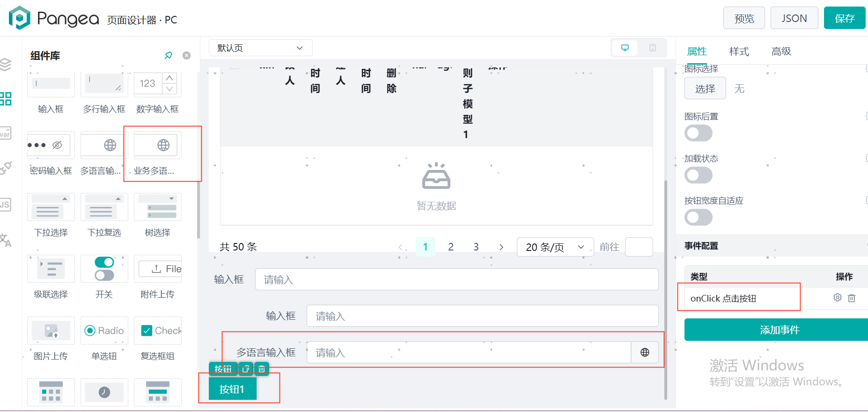868x412 pixels.
Task: Pick the 树选择 component thumbnail
Action: tap(158, 207)
